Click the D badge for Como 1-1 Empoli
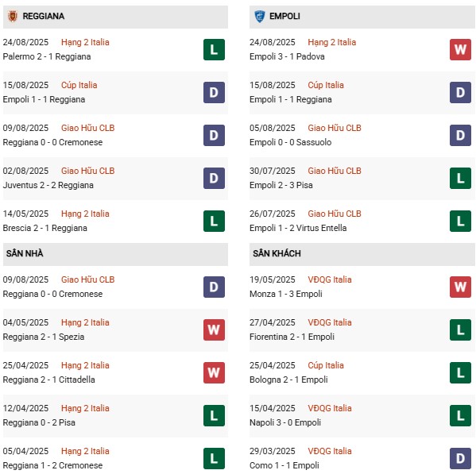 [x=460, y=458]
